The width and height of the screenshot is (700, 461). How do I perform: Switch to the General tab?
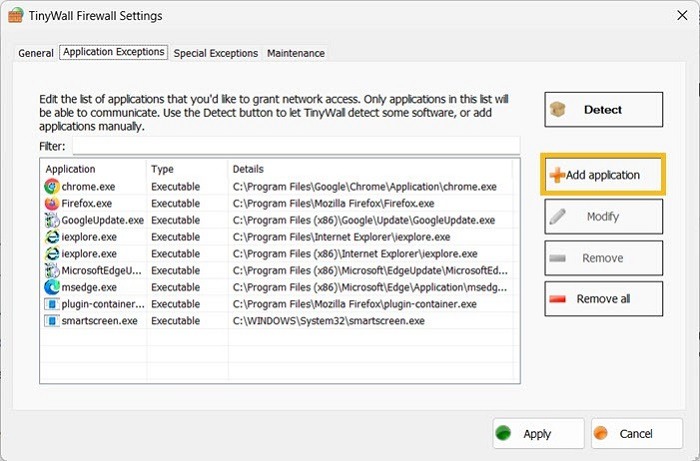(36, 53)
